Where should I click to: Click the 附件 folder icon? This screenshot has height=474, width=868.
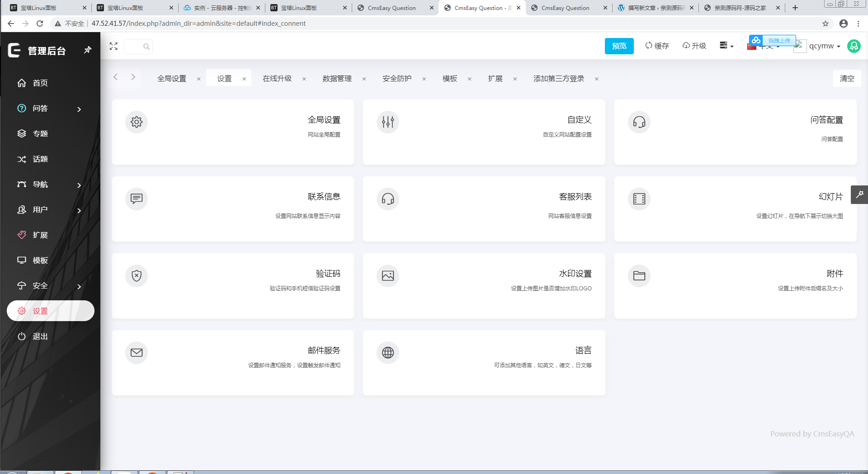click(x=639, y=275)
